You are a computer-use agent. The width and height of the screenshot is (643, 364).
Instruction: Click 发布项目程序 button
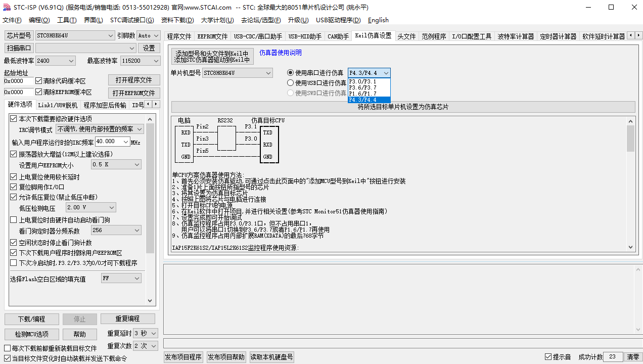pos(183,357)
